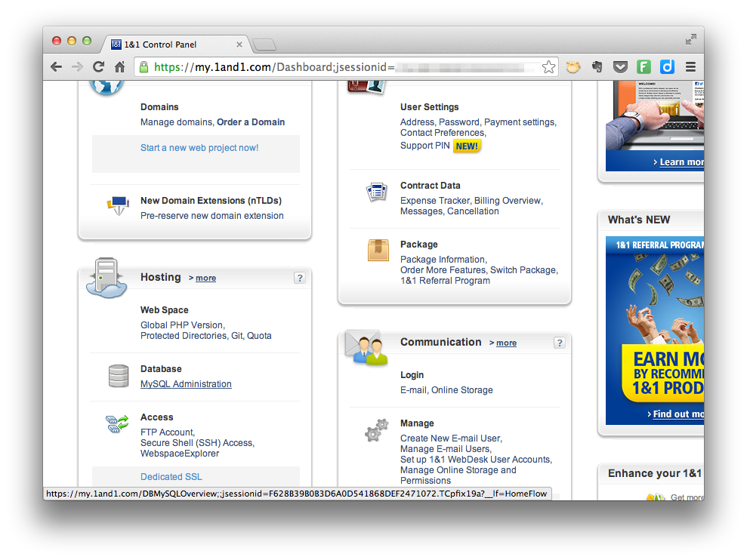747x560 pixels.
Task: Open the Chrome hamburger menu
Action: click(x=690, y=67)
